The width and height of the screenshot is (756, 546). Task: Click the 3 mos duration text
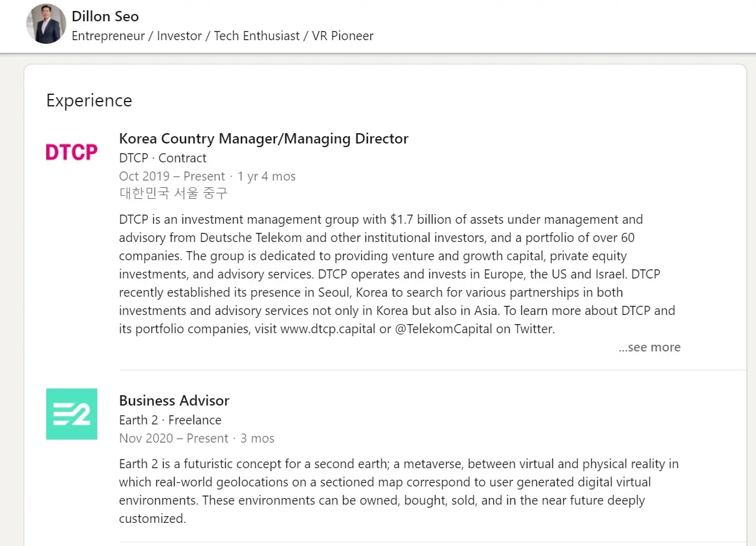point(257,438)
